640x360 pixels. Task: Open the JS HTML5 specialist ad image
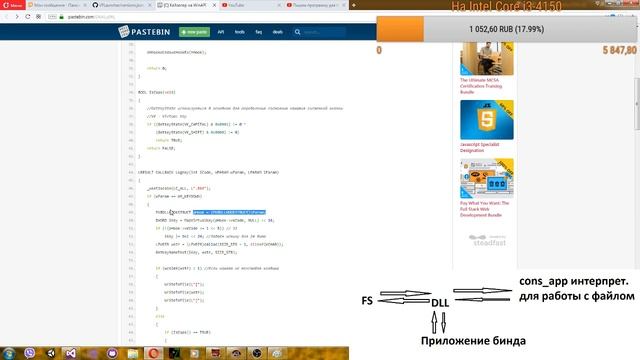coord(487,120)
